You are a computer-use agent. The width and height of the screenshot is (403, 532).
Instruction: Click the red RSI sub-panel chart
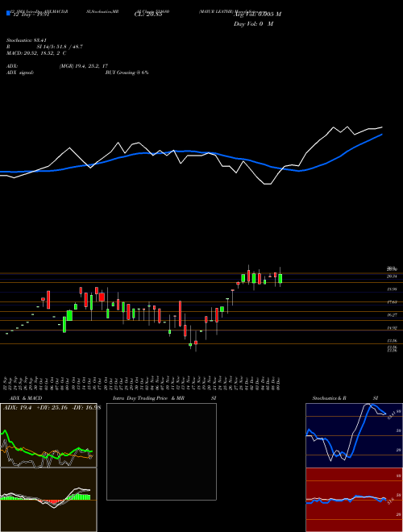354,500
